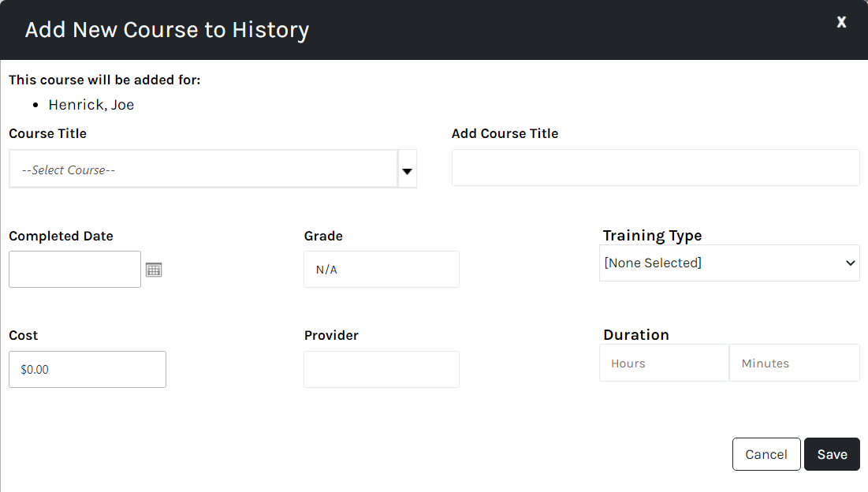
Task: Open the calendar date picker icon
Action: pyautogui.click(x=154, y=270)
